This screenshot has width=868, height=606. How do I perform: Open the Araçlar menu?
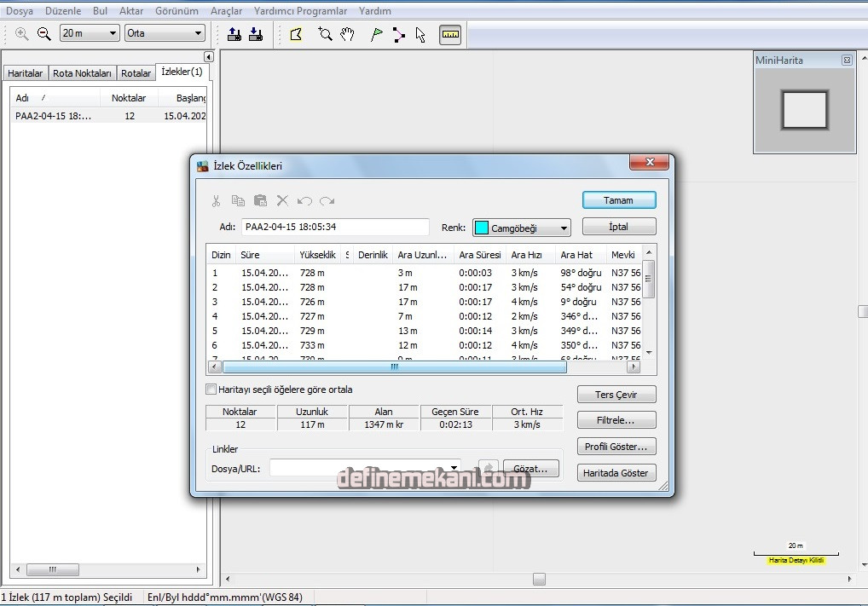pyautogui.click(x=226, y=11)
